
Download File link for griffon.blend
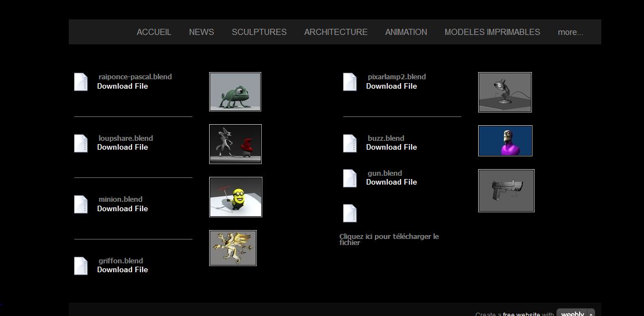tap(123, 269)
